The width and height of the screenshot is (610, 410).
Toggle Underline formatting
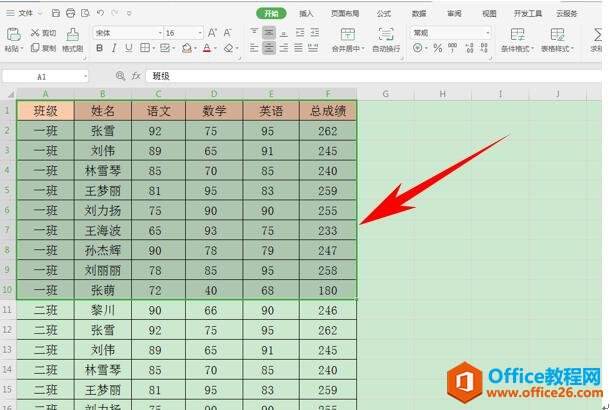(128, 48)
